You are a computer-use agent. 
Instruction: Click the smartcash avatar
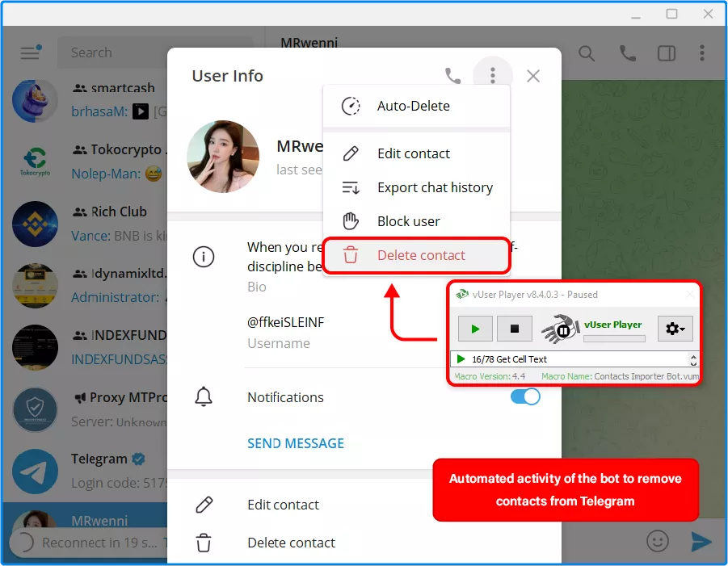[35, 100]
